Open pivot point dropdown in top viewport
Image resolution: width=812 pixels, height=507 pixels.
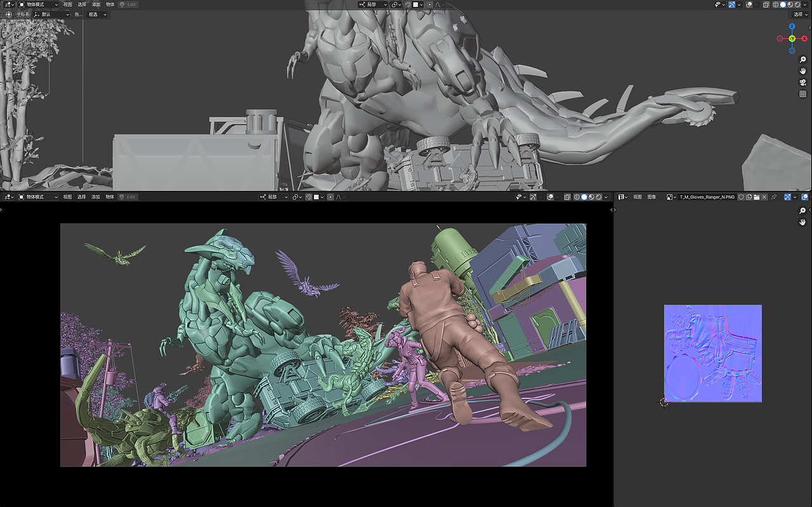tap(396, 4)
